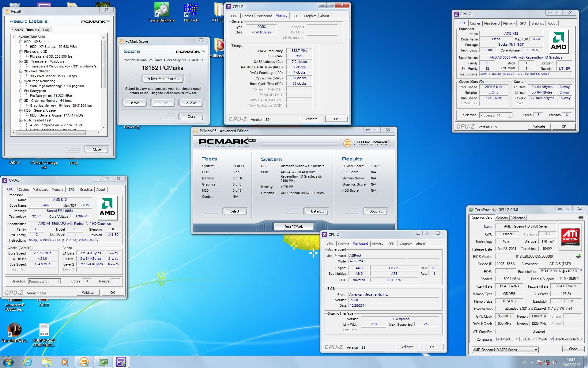This screenshot has width=588, height=368.
Task: Click the Run PCMark button
Action: (294, 227)
